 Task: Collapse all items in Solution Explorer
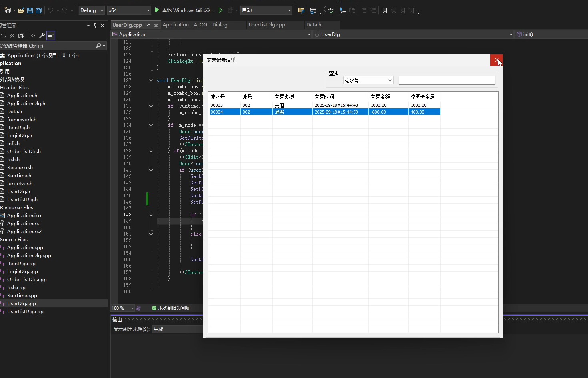click(x=12, y=36)
